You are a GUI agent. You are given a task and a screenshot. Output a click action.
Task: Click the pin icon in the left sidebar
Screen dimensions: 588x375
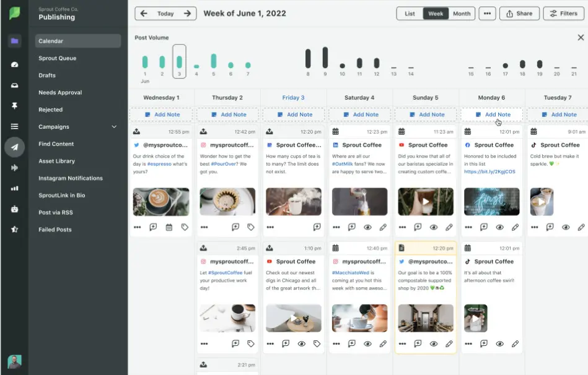point(14,106)
